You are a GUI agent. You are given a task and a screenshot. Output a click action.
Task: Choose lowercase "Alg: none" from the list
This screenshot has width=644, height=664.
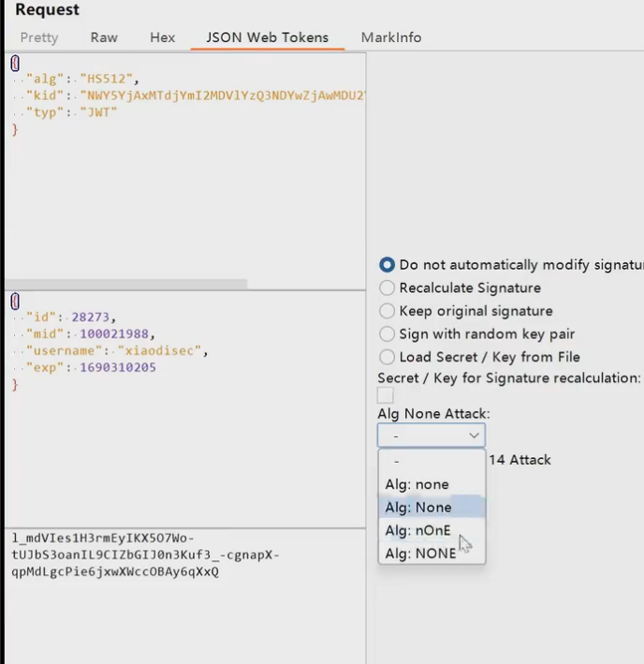pyautogui.click(x=417, y=484)
